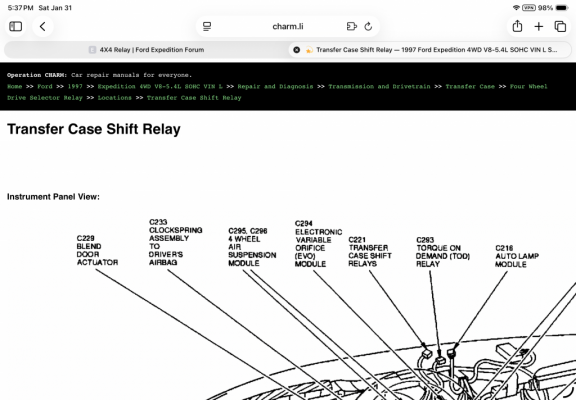This screenshot has height=400, width=576.
Task: Open the page reader menu icon
Action: click(207, 26)
